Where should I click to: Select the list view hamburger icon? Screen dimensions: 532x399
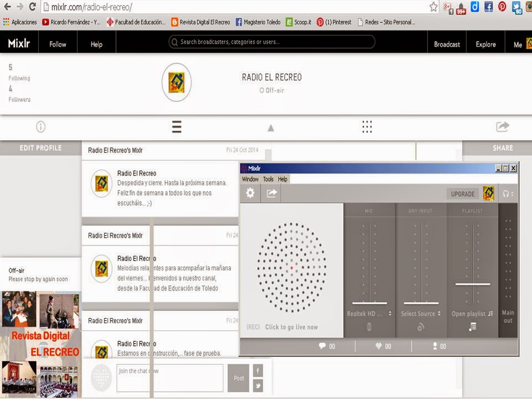pos(176,127)
